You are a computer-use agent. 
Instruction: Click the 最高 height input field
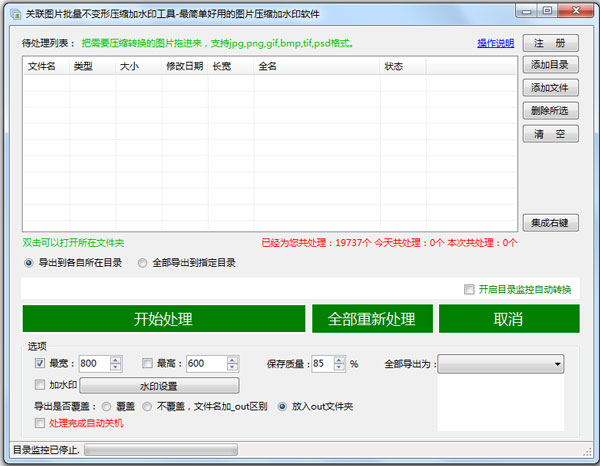point(208,363)
